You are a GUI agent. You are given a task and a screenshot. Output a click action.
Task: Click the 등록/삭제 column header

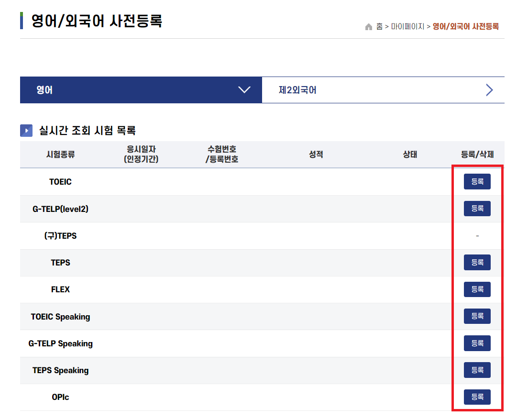[x=477, y=155]
